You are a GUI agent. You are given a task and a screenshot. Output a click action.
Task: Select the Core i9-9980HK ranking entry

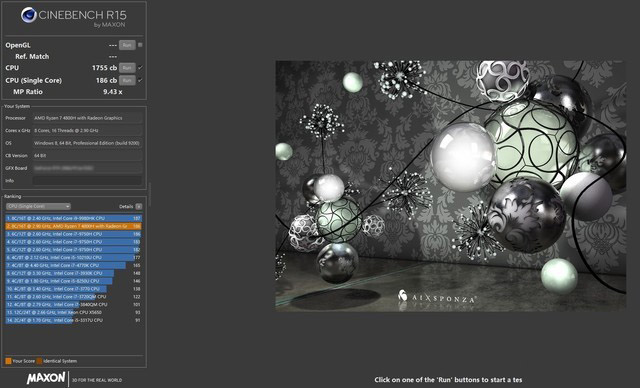73,218
